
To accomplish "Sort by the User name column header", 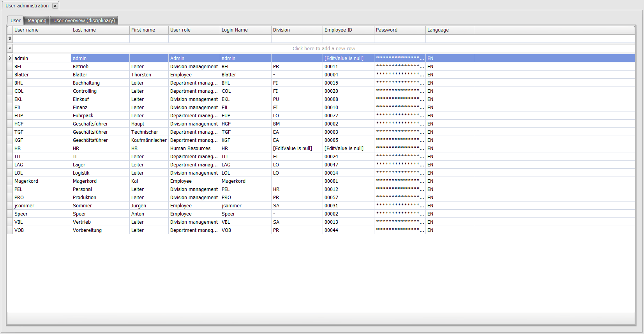I will (42, 30).
